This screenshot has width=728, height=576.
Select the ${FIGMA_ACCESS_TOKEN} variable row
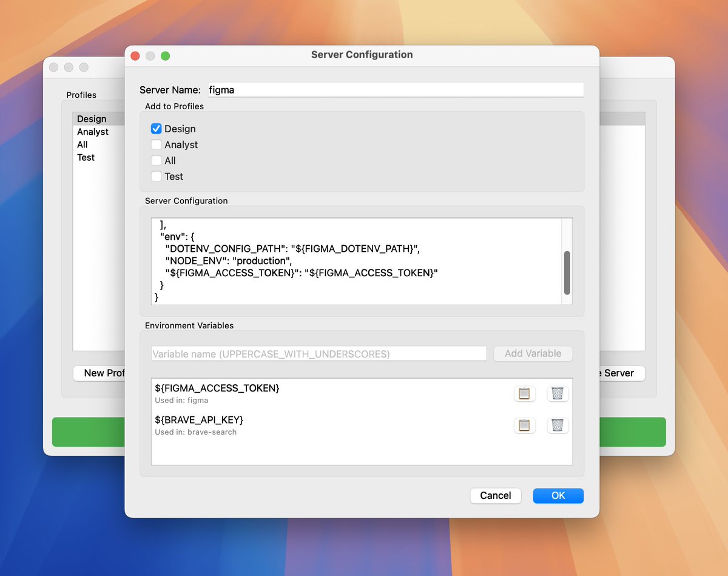(362, 393)
